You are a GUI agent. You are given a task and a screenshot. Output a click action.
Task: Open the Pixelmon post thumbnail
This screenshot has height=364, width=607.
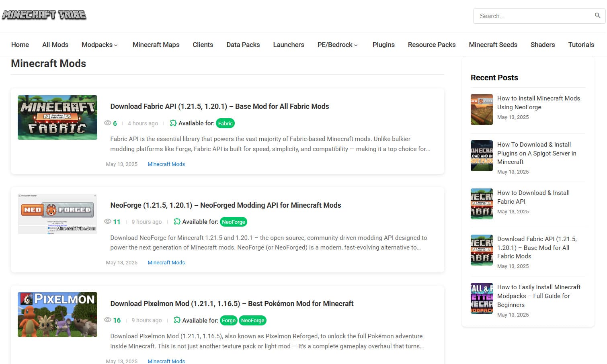pyautogui.click(x=57, y=315)
